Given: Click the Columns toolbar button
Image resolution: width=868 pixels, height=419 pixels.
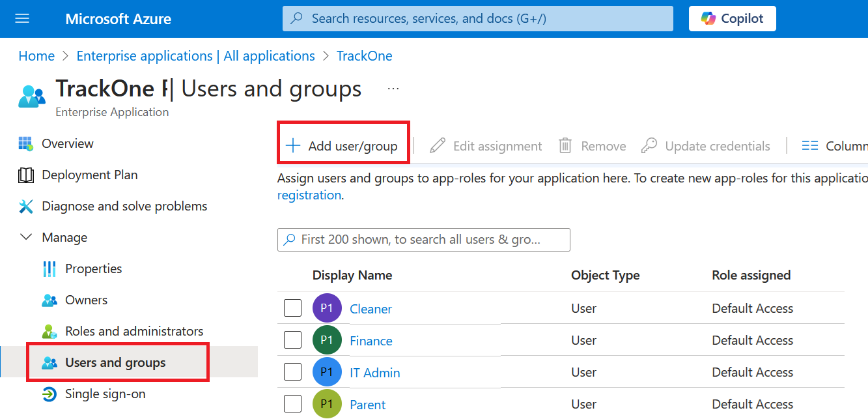Looking at the screenshot, I should (835, 146).
